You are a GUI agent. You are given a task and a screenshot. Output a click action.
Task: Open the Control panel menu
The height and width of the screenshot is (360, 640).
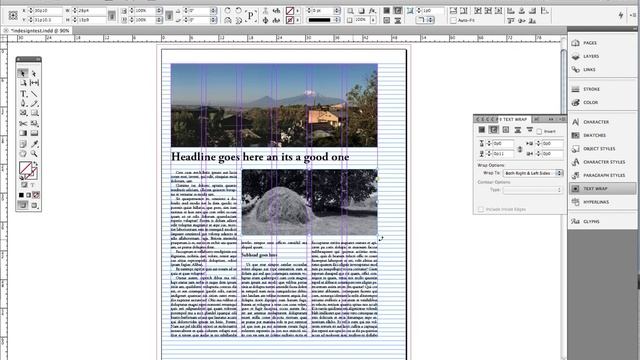coord(633,15)
